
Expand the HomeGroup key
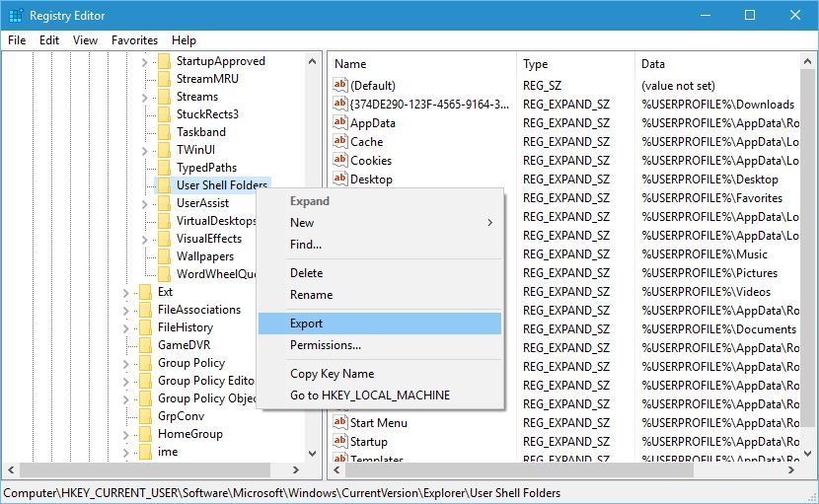126,435
